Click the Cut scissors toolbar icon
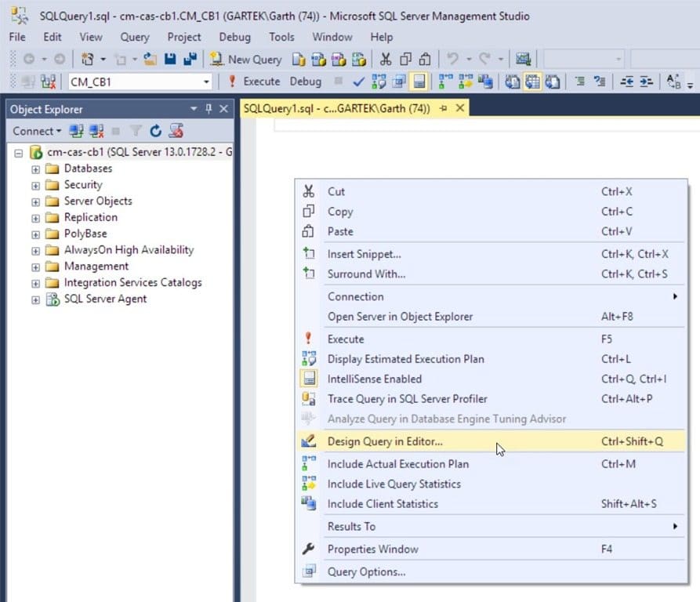Viewport: 700px width, 602px height. 386,60
